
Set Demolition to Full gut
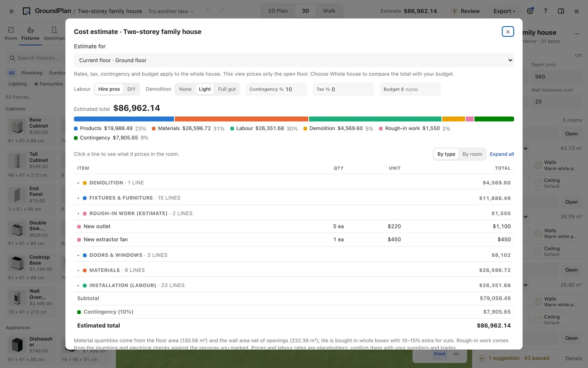click(x=227, y=89)
